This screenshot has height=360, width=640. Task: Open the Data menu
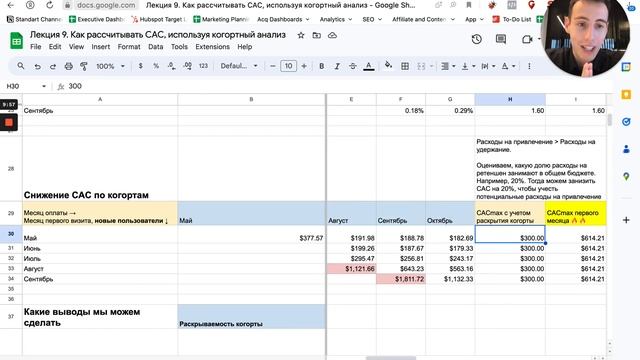click(x=156, y=47)
